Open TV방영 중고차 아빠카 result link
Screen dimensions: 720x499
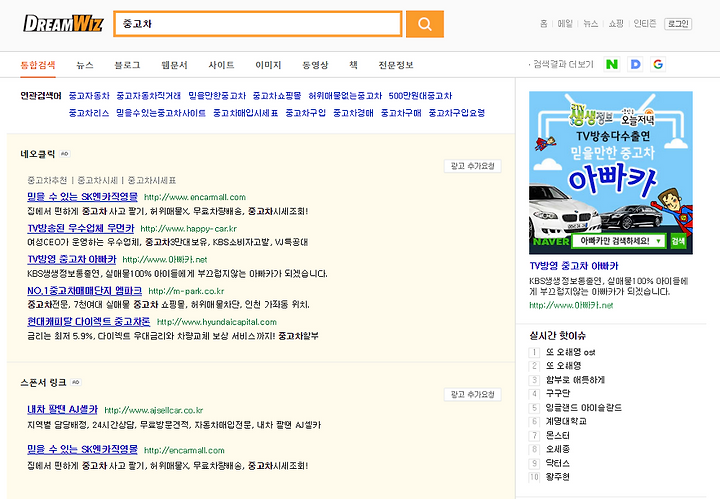pos(72,259)
